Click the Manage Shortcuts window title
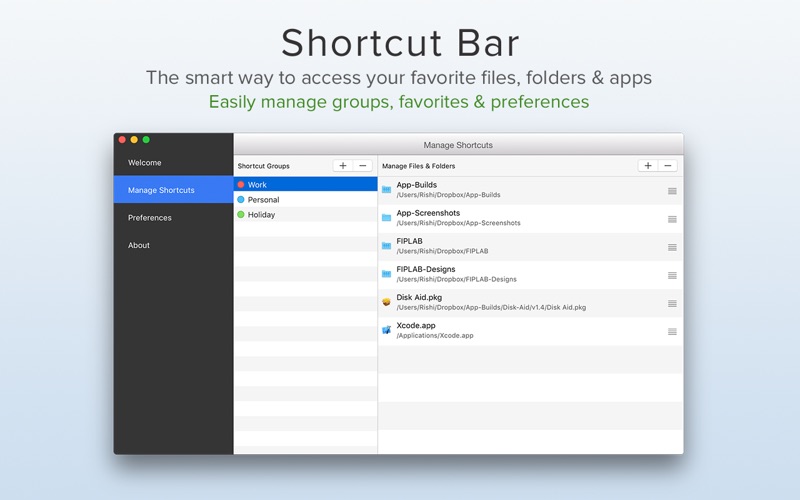Screen dimensions: 800x500 point(458,145)
